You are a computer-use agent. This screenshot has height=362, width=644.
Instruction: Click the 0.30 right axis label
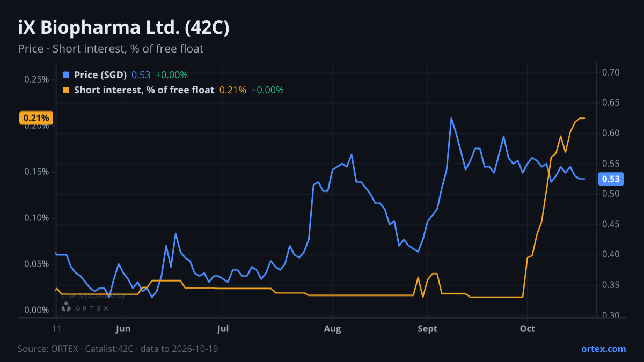click(611, 315)
